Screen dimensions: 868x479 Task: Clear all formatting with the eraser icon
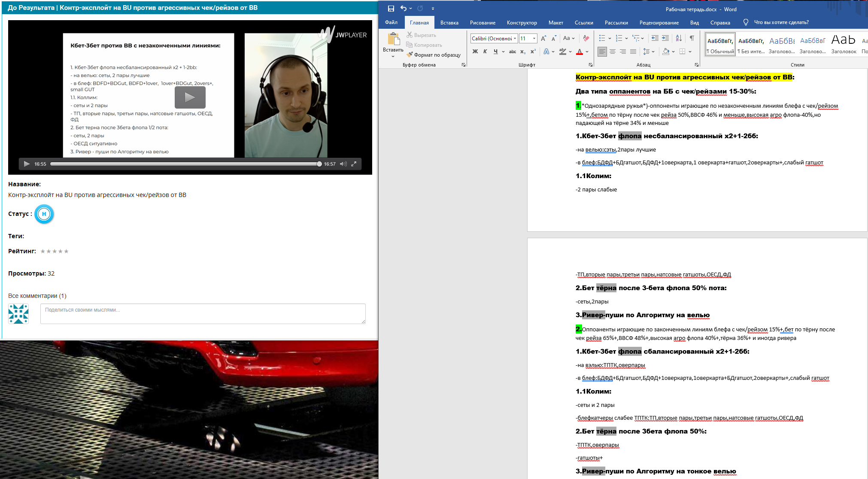pos(586,38)
